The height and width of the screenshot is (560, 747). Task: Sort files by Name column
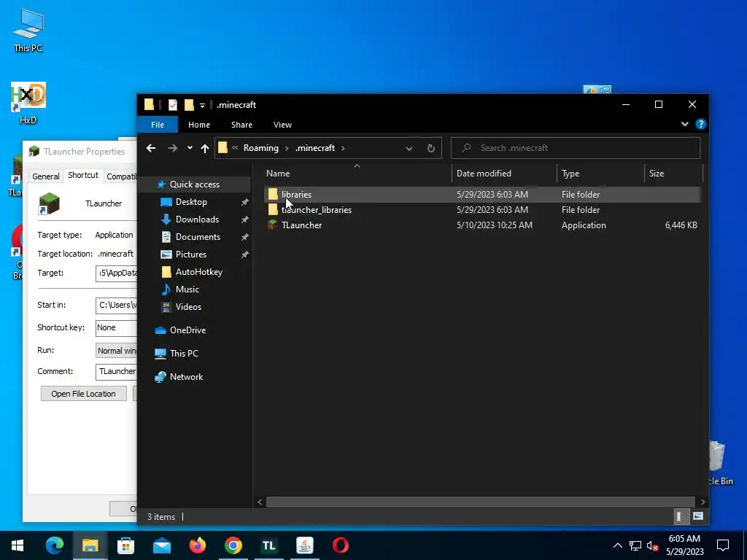click(x=357, y=174)
